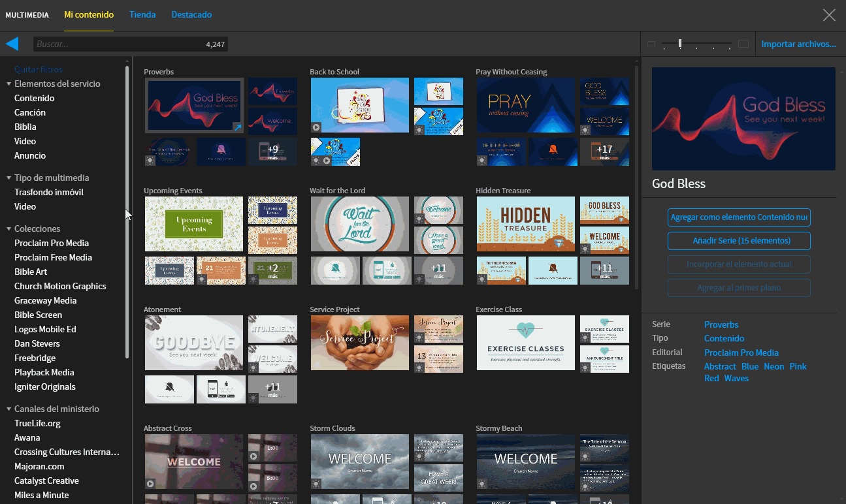Open the +11 más Hidden Treasure items
The width and height of the screenshot is (846, 504).
[604, 270]
